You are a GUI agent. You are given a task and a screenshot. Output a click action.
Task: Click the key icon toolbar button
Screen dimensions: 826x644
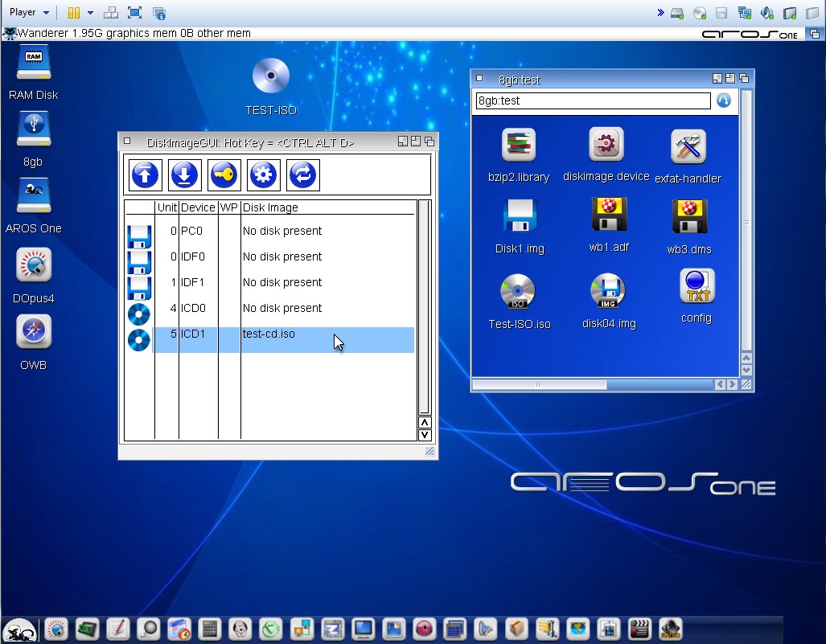click(x=224, y=174)
